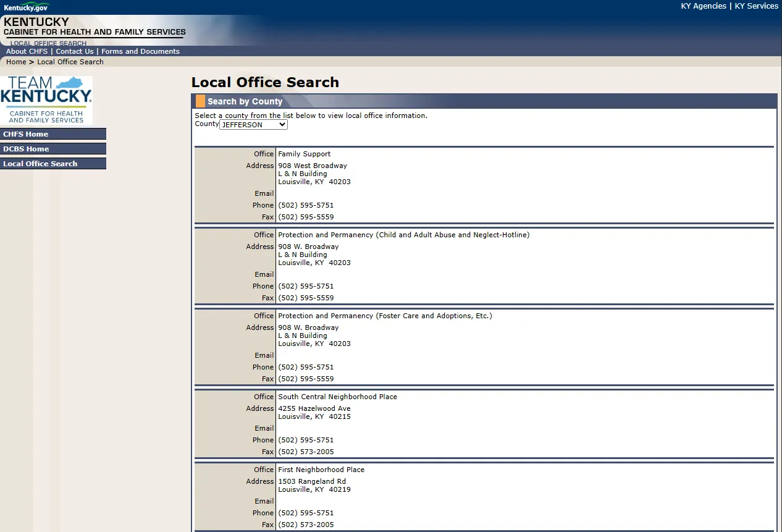
Task: Click Local Office Search breadcrumb
Action: [x=70, y=62]
